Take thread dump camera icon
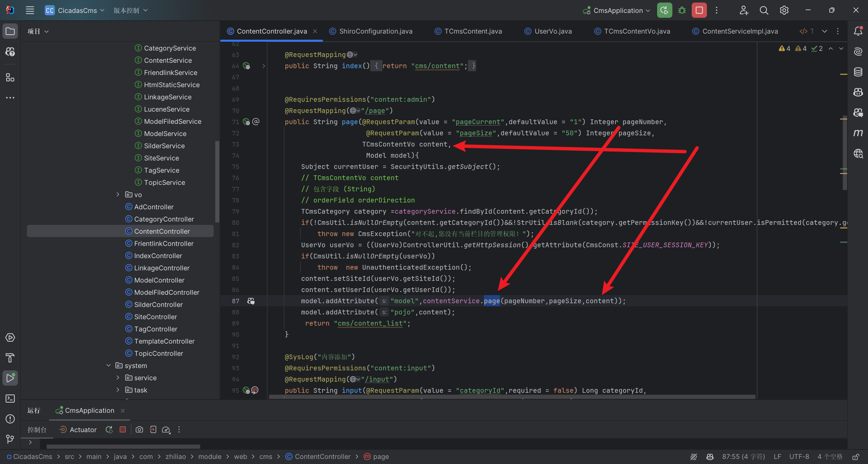The height and width of the screenshot is (464, 868). point(139,430)
